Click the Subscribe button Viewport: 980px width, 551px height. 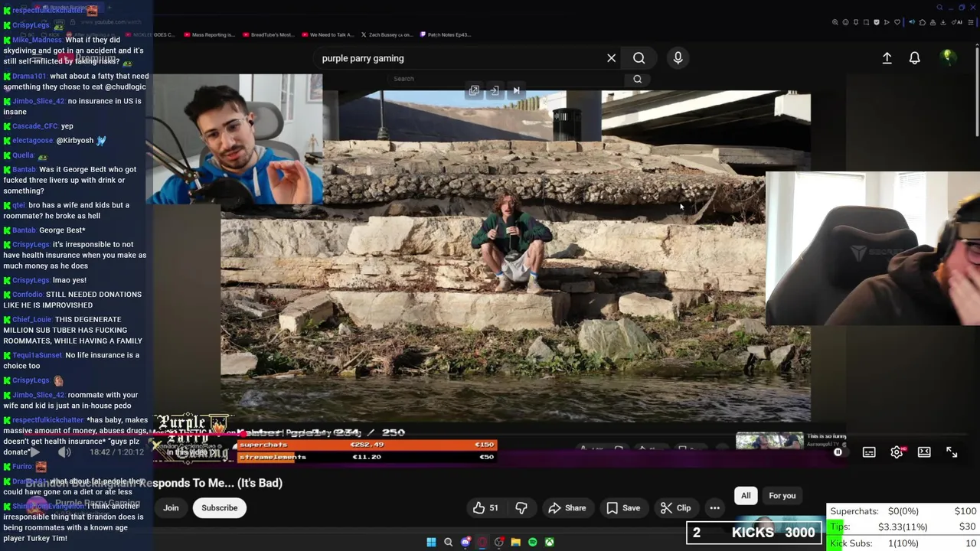[220, 508]
